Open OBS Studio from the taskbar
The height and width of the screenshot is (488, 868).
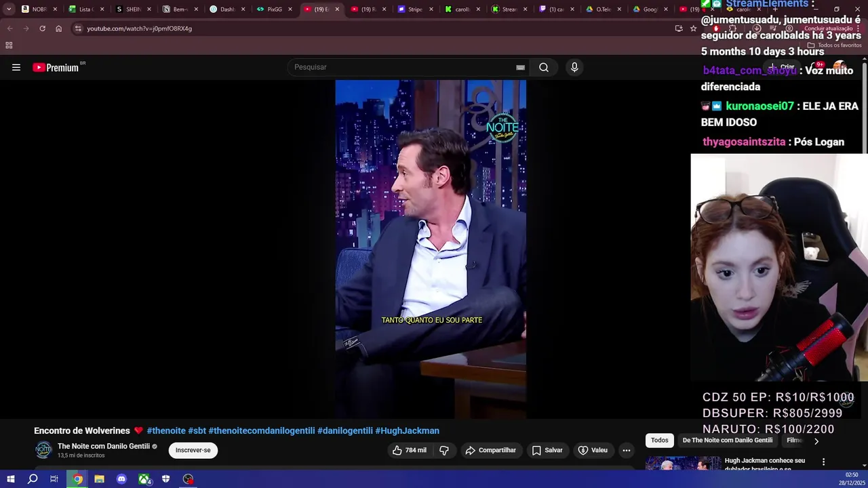pos(188,479)
